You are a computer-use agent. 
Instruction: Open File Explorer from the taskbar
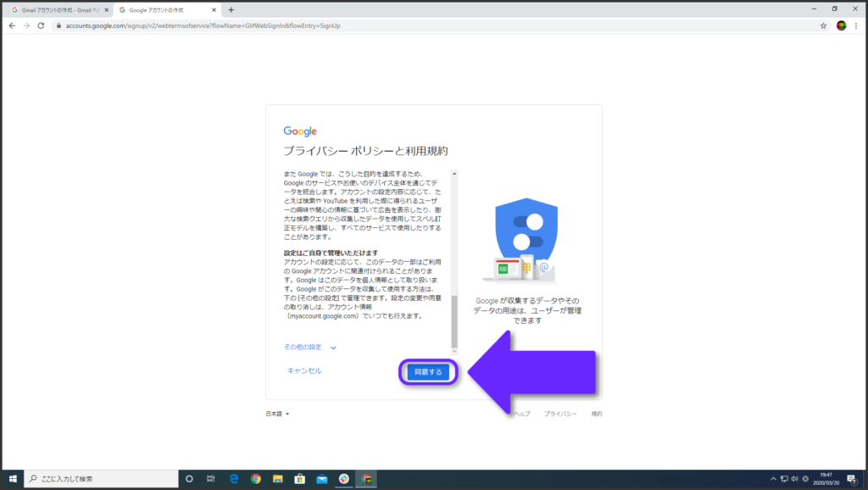click(x=277, y=479)
